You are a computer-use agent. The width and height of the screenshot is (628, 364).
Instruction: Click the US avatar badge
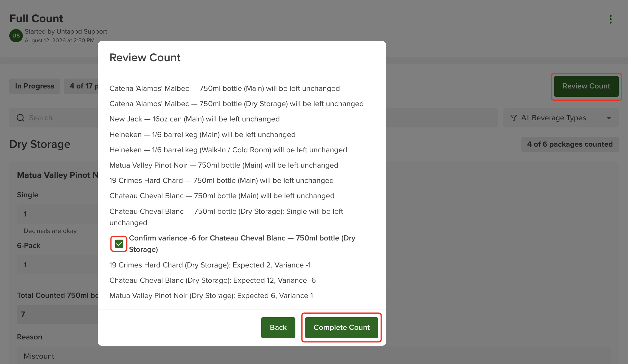click(16, 36)
